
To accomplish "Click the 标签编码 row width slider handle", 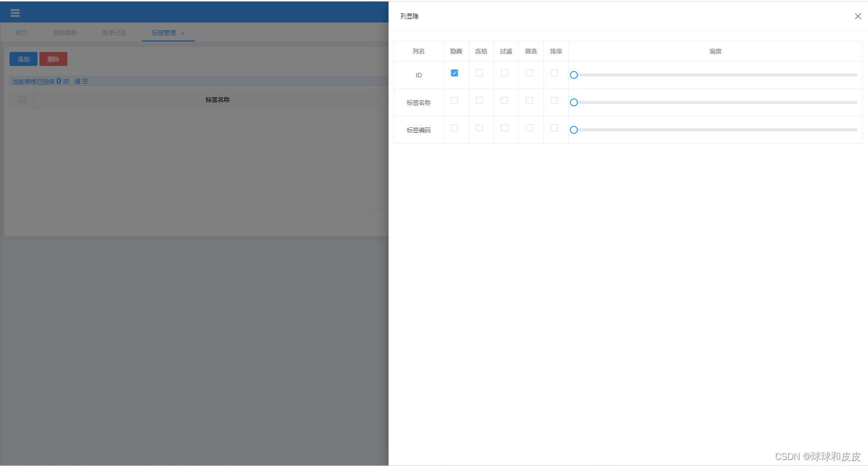I will (x=574, y=130).
